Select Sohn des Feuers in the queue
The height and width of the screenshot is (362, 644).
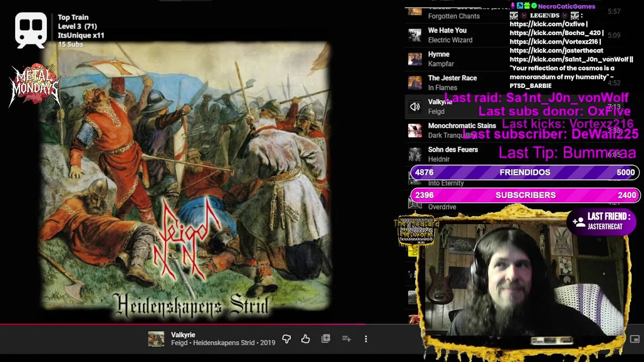[x=453, y=150]
